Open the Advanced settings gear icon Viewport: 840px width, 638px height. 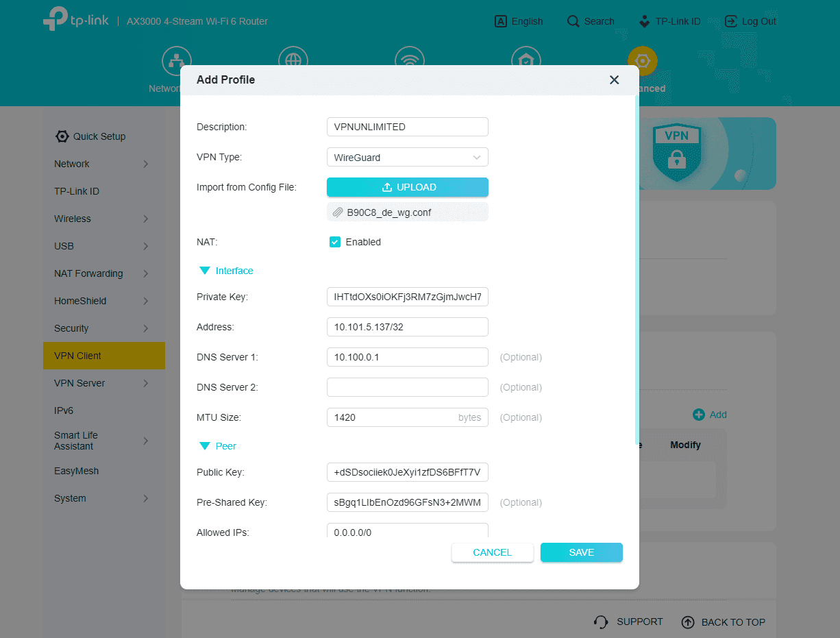coord(642,60)
